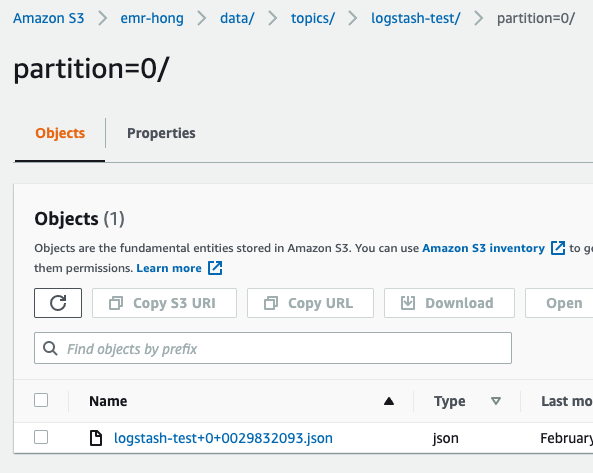The width and height of the screenshot is (593, 473).
Task: Click the file icon beside logstash-test json
Action: click(96, 438)
